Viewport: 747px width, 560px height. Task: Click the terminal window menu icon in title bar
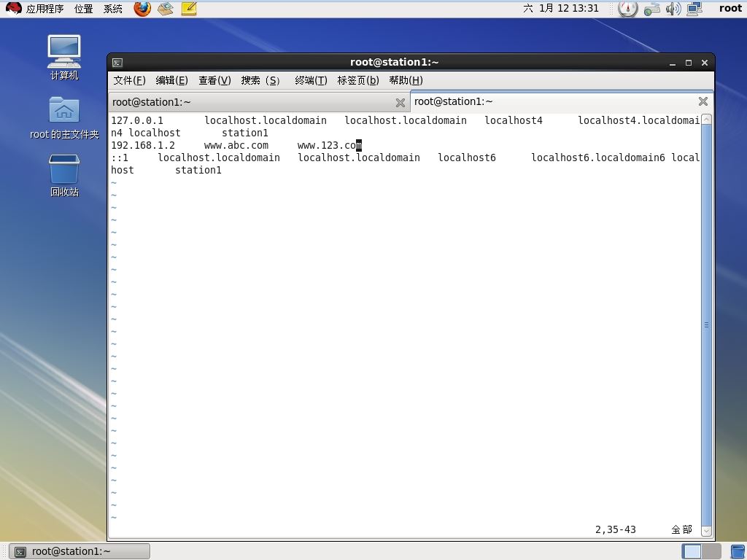click(117, 63)
